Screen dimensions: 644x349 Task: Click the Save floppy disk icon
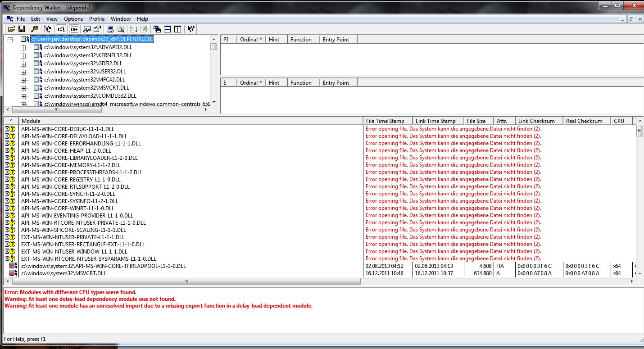click(x=21, y=29)
